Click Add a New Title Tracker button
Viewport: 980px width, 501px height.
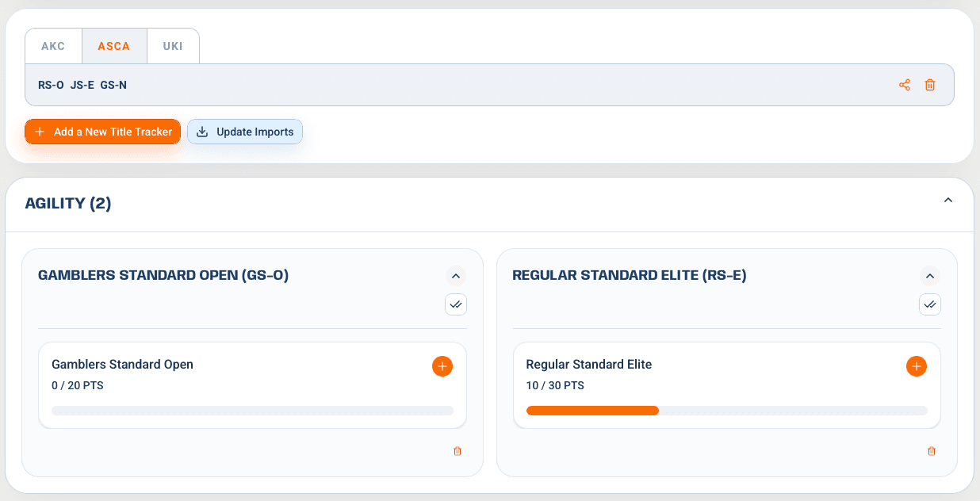coord(103,132)
